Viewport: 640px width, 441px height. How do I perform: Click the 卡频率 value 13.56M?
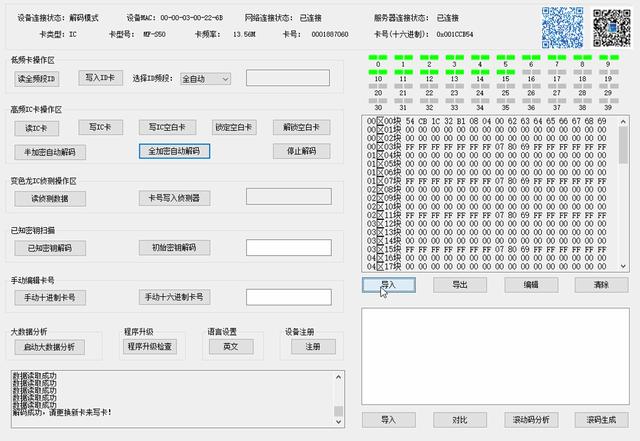click(244, 34)
